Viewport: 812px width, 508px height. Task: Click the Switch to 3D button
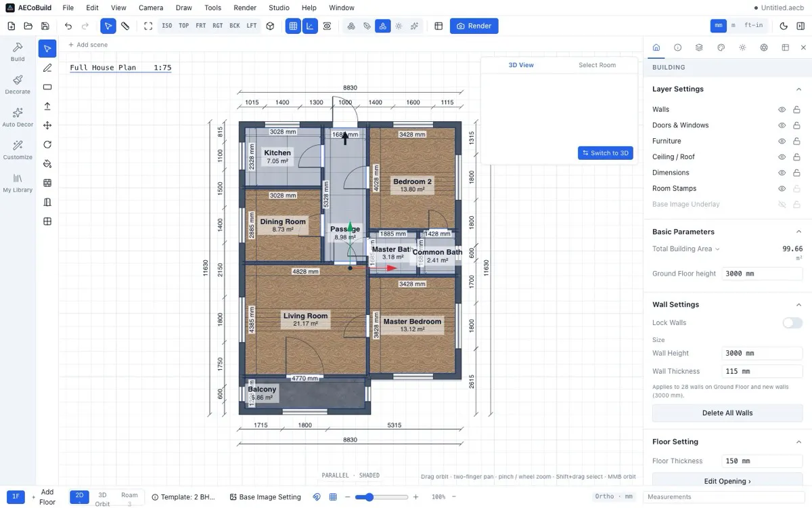pyautogui.click(x=606, y=153)
